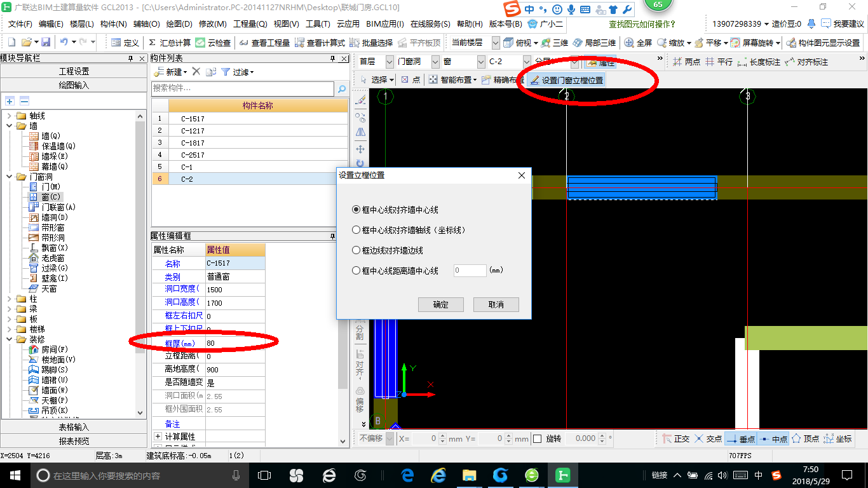Enable the 旋转 rotate checkbox

point(537,438)
